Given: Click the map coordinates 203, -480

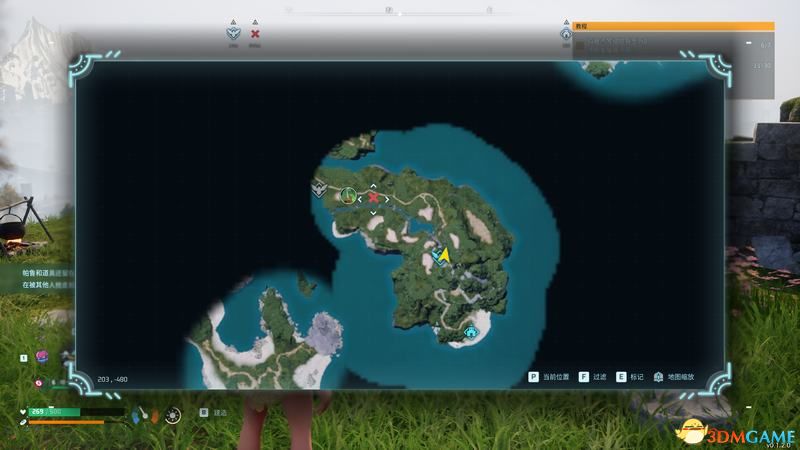Looking at the screenshot, I should [112, 380].
